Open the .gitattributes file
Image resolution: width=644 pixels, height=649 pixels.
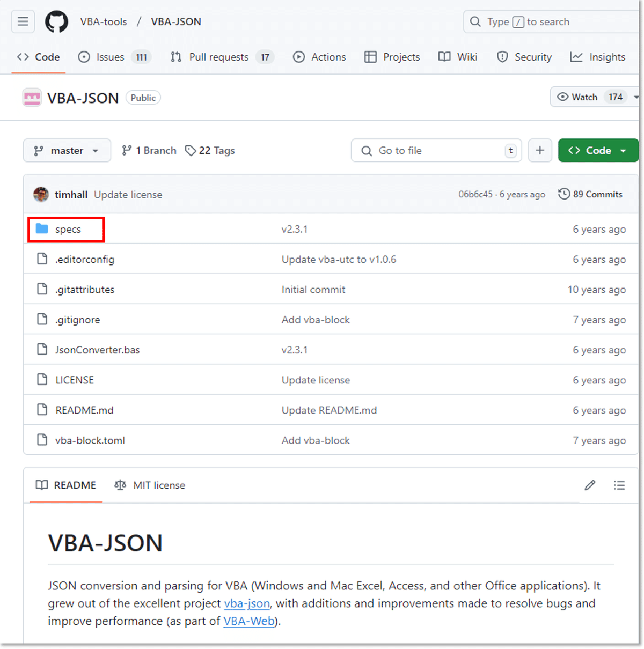[85, 290]
